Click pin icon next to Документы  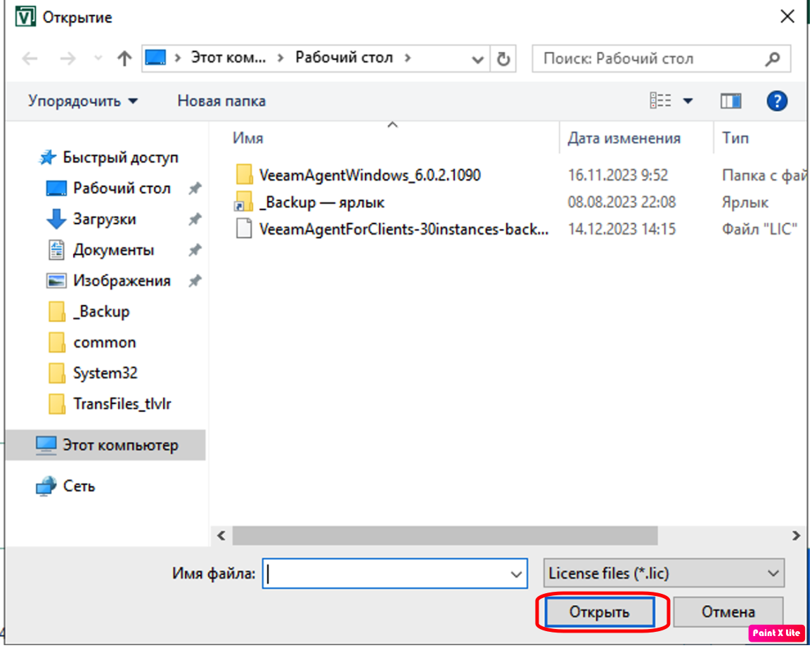pos(195,250)
